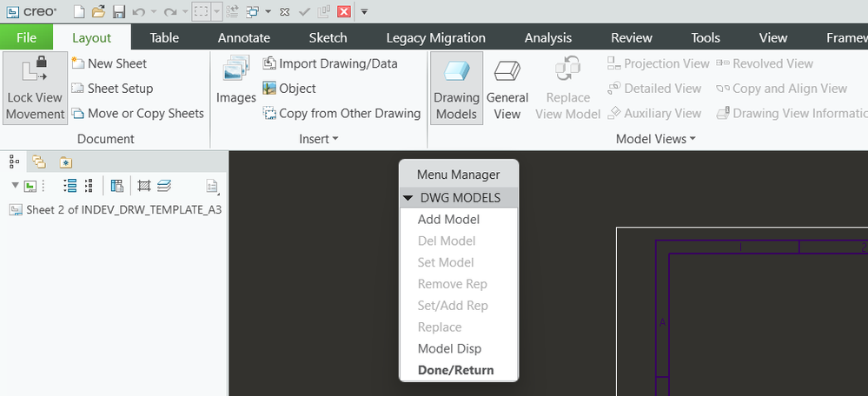Click the Import Drawing/Data button

pos(329,63)
